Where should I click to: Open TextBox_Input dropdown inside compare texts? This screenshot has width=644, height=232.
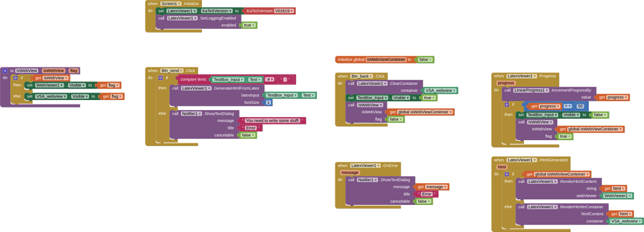tap(228, 80)
